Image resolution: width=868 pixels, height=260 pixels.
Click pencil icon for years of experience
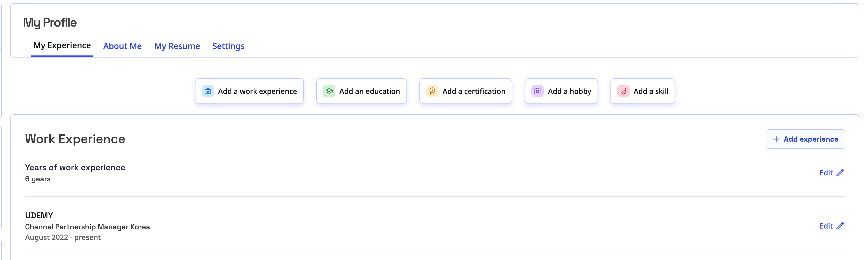pos(840,173)
